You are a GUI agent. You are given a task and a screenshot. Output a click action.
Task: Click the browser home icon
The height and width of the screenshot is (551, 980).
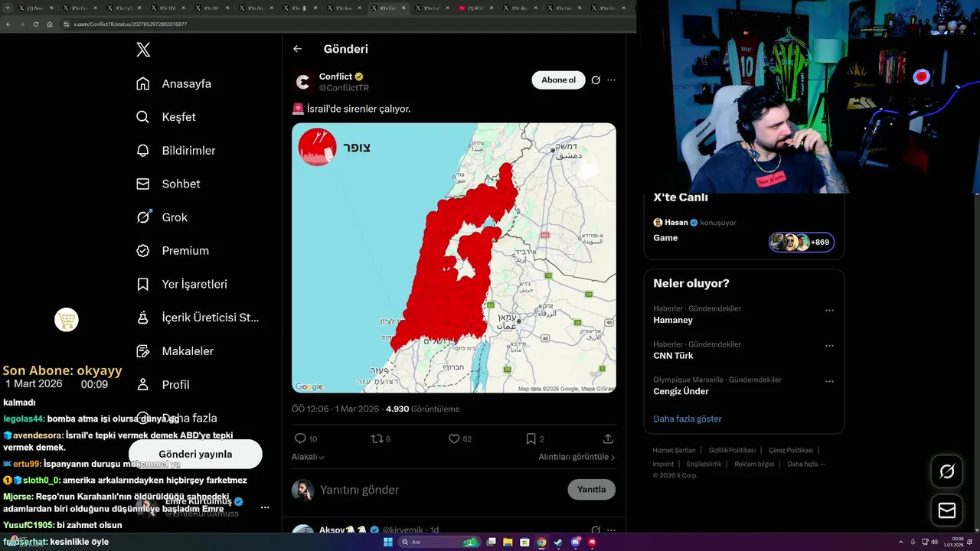pos(50,24)
